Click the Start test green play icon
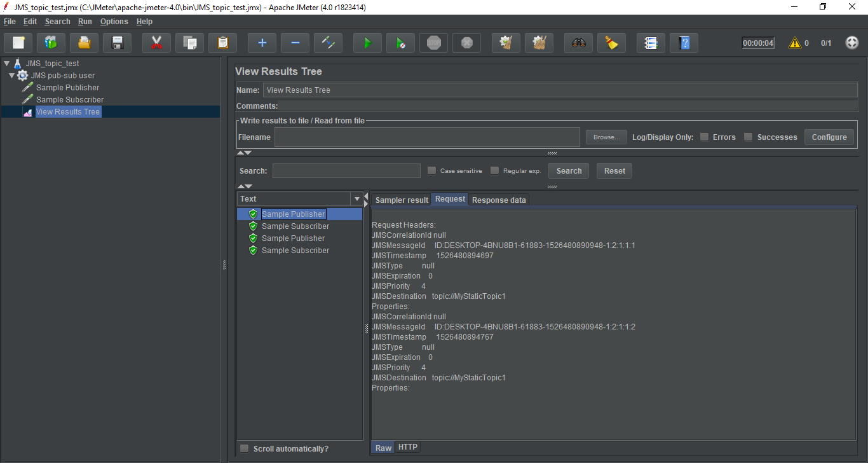This screenshot has width=868, height=463. [x=367, y=43]
